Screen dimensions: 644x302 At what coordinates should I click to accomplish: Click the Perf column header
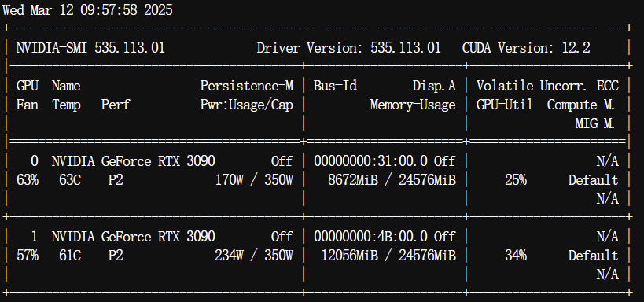(x=116, y=105)
